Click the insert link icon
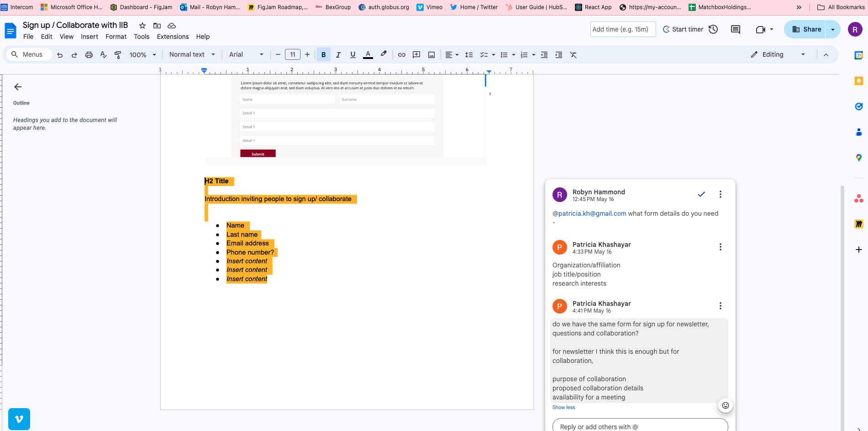 tap(402, 55)
